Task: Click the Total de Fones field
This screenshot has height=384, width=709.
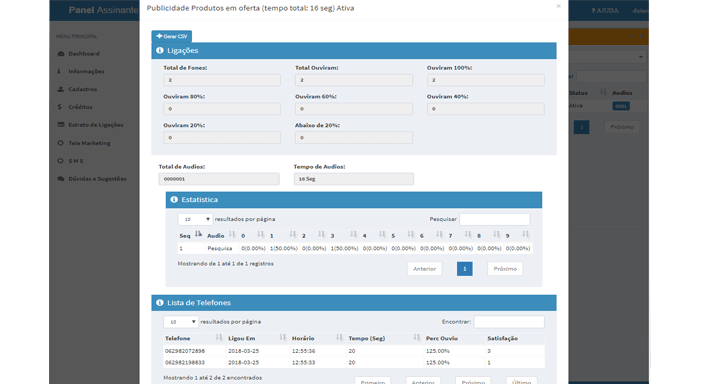Action: point(222,80)
